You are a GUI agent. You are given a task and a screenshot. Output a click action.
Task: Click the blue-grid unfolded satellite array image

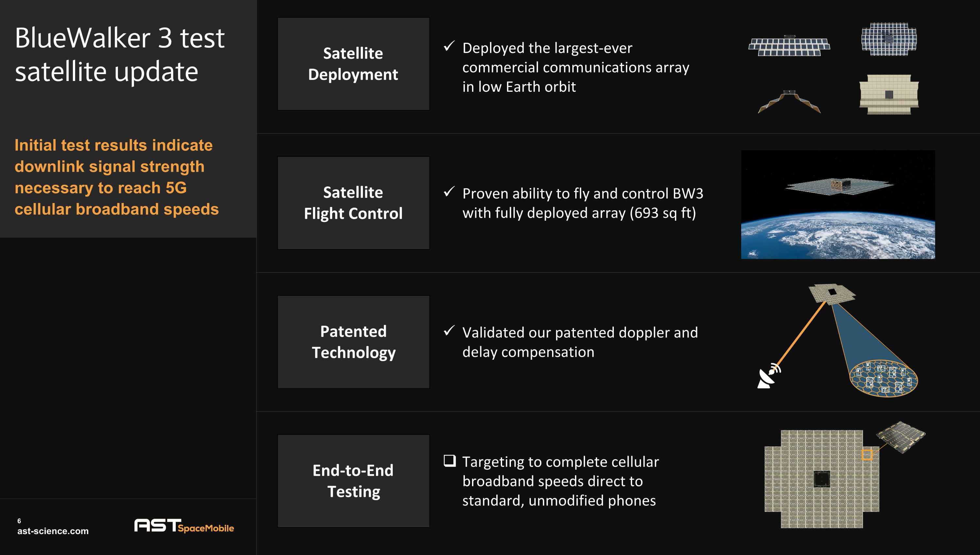[889, 39]
